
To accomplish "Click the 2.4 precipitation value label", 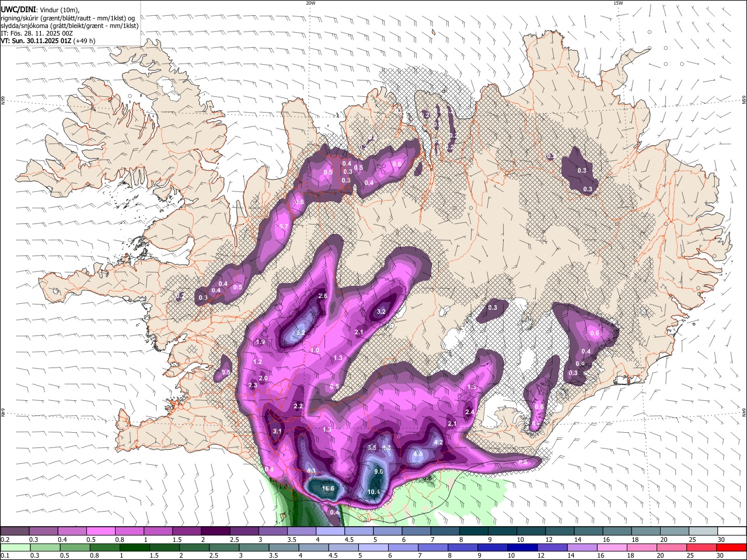I will pos(469,412).
